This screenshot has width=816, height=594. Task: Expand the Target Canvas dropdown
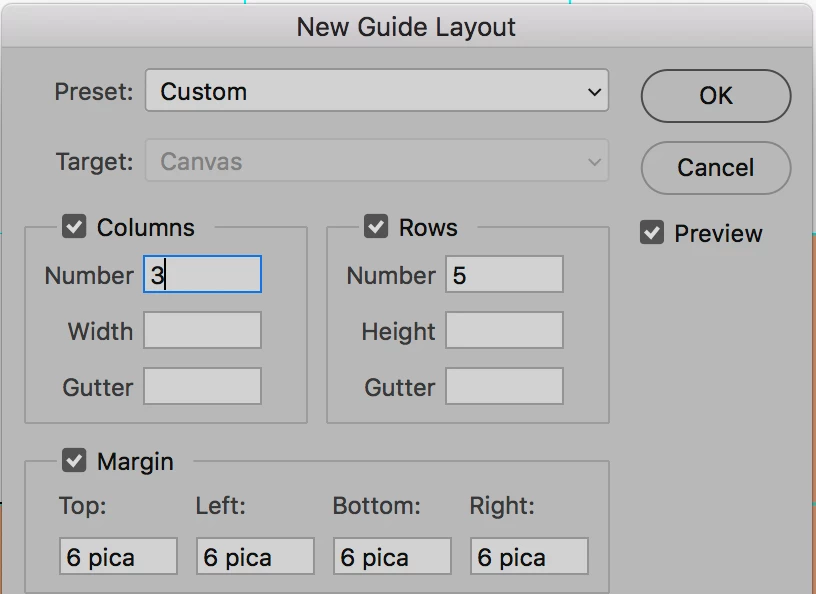click(x=376, y=162)
